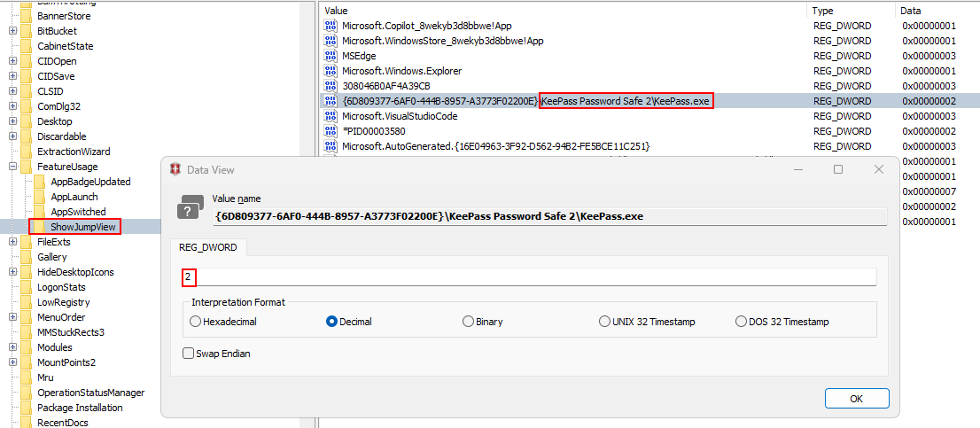This screenshot has height=428, width=980.
Task: Choose the Binary interpretation format
Action: [468, 322]
